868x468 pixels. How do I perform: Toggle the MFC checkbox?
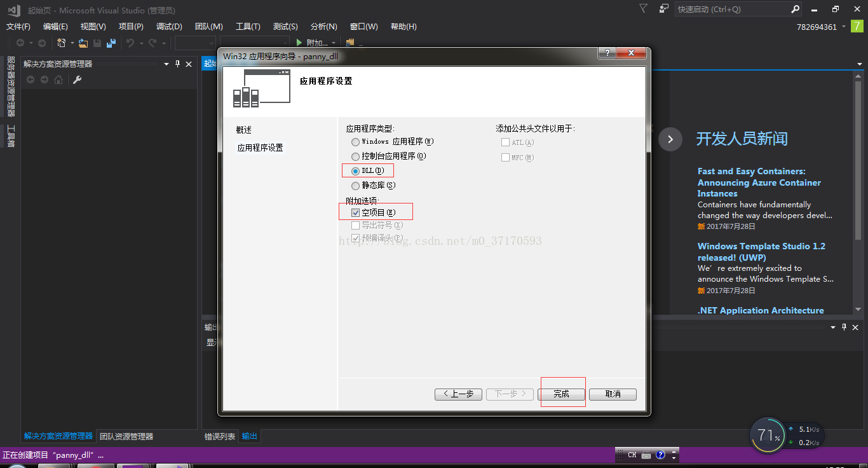click(x=505, y=157)
